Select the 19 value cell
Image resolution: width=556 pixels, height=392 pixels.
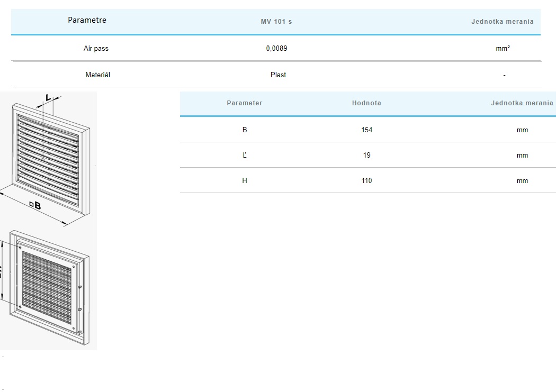pyautogui.click(x=366, y=155)
